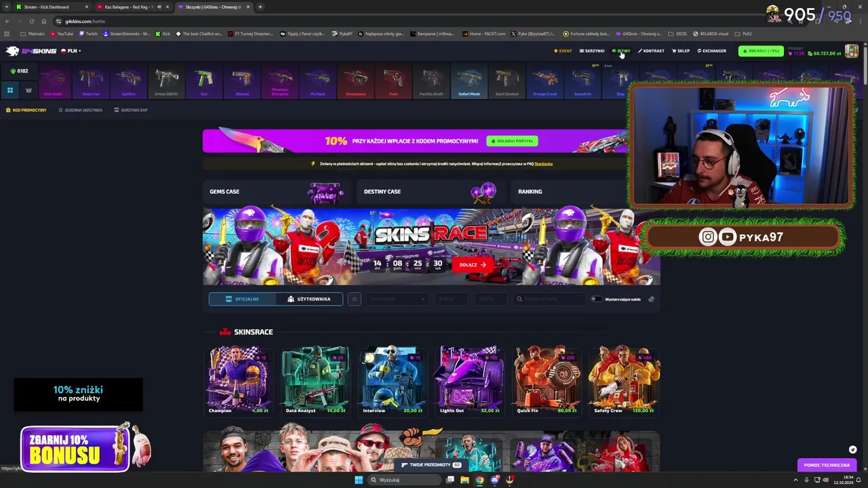Click POMOC TECHNICZNA support button

pos(827,465)
